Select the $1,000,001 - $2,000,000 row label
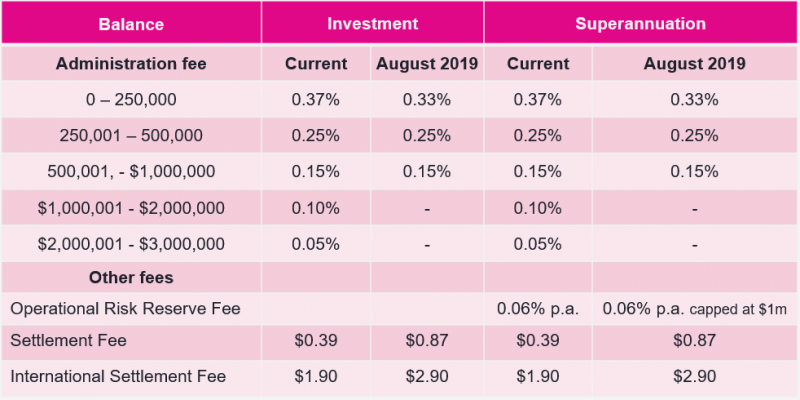The image size is (800, 400). coord(131,208)
